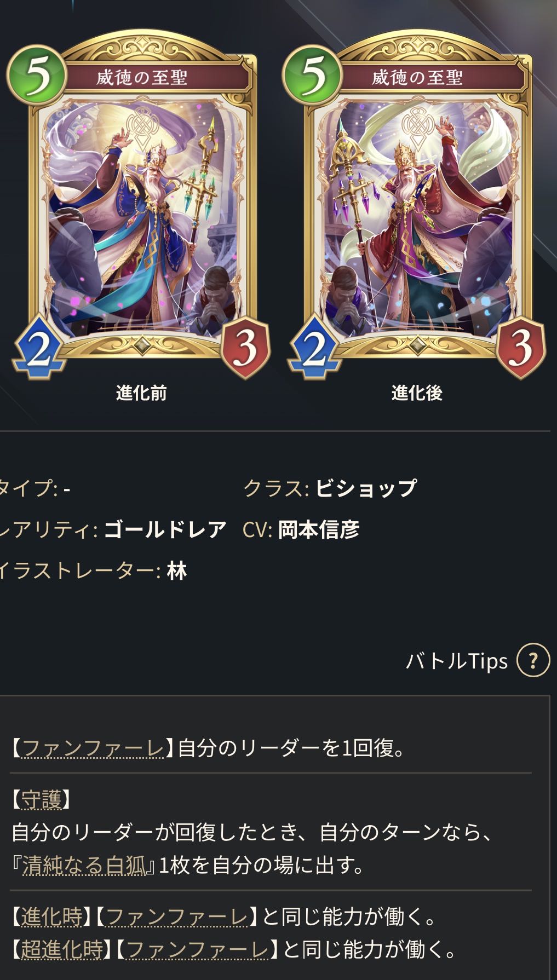Screen dimensions: 557x980
Task: Click the red defense 3 shield on 進化前 card
Action: tap(246, 348)
